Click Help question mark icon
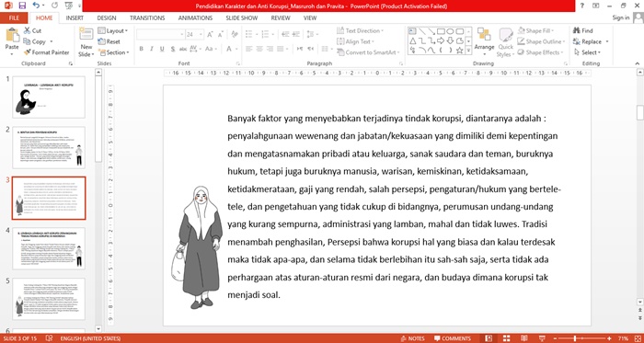Viewport: 644px width, 343px height. [582, 6]
